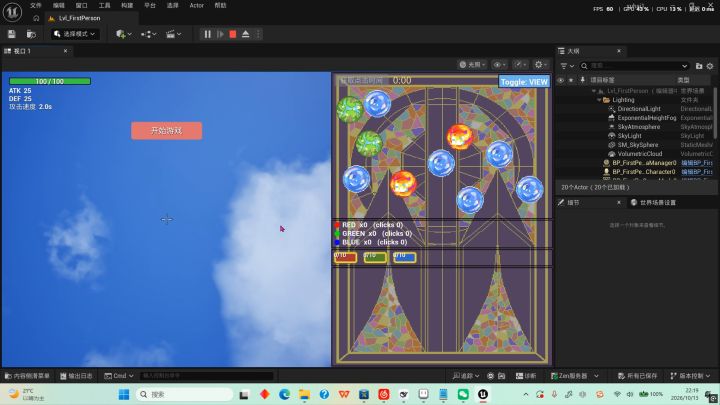Screen dimensions: 720x405
Task: Open the viewport lit (光照) view mode dropdown
Action: pyautogui.click(x=472, y=65)
